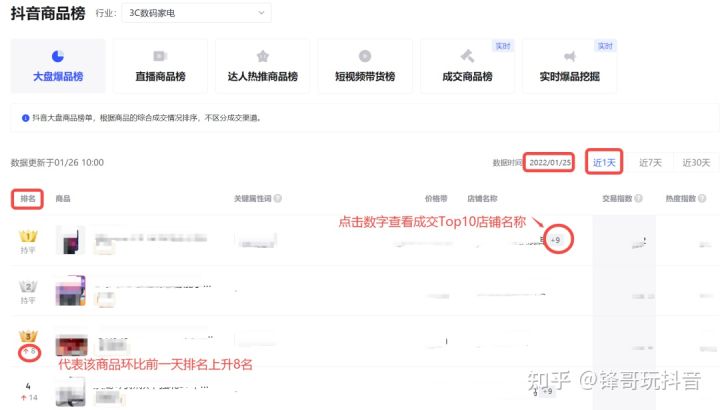
Task: Select the 大盘爆品榜 tab
Action: click(x=58, y=66)
